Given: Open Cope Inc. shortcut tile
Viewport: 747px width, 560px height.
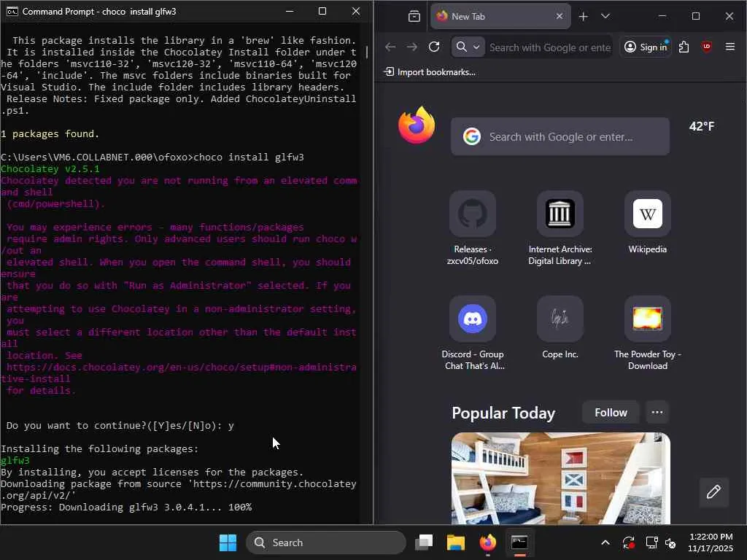Looking at the screenshot, I should [560, 327].
